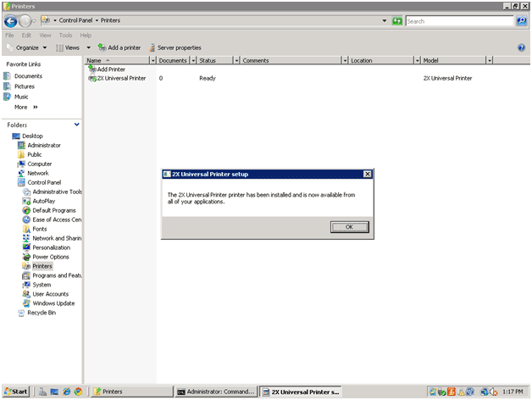Viewport: 532px width, 400px height.
Task: Select Default Programs in the folder tree
Action: [x=54, y=210]
